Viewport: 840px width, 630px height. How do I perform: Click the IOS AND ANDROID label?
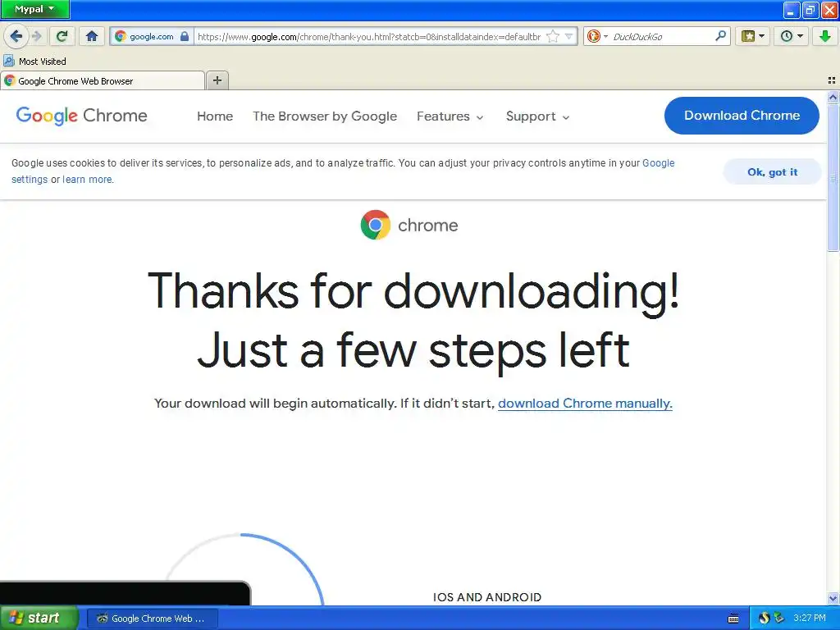[x=487, y=597]
